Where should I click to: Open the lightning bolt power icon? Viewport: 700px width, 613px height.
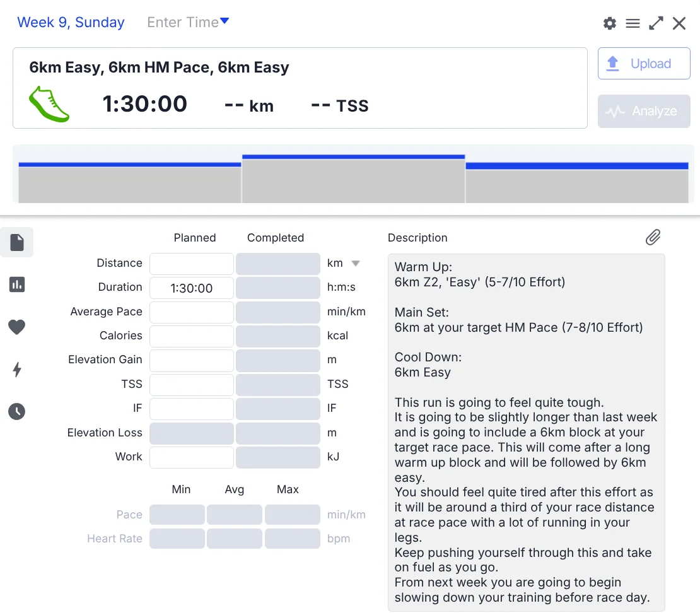(17, 370)
